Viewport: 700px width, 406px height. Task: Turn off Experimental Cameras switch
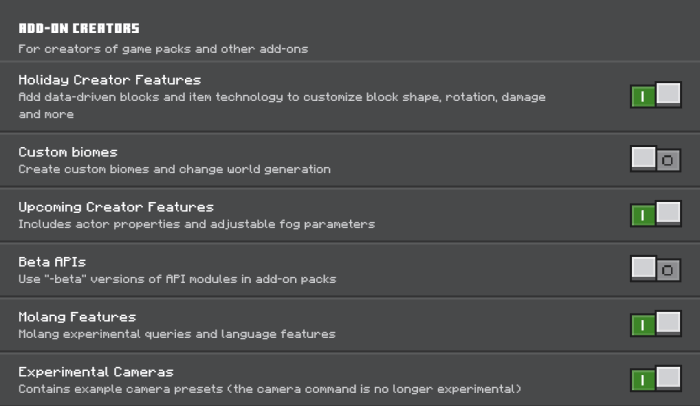656,379
